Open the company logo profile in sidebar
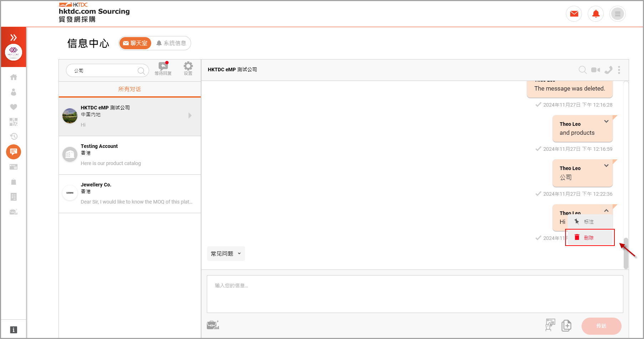The image size is (644, 339). click(14, 52)
